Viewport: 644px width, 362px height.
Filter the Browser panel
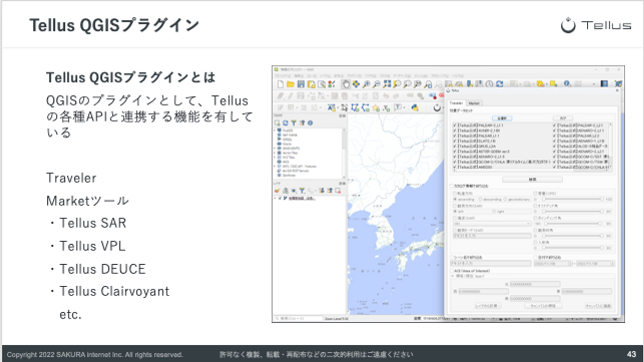[x=294, y=123]
